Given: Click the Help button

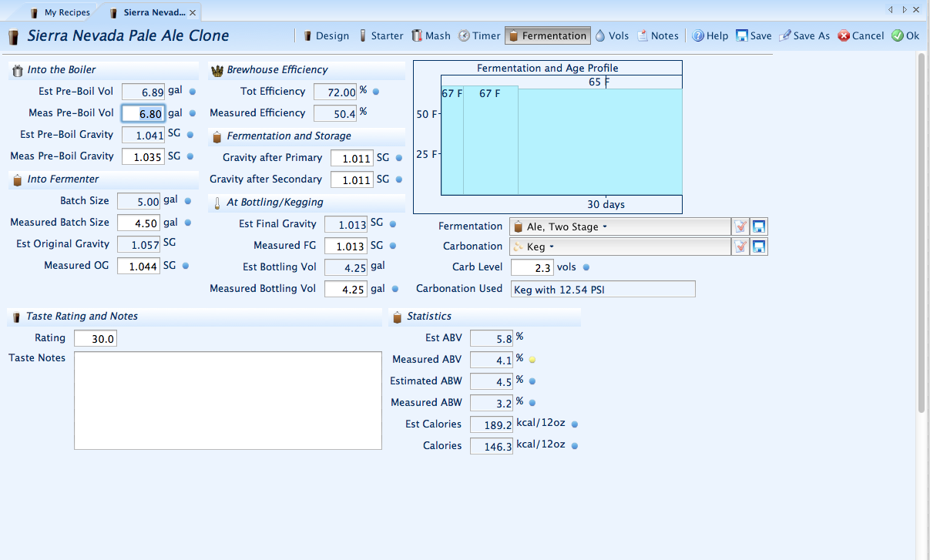Looking at the screenshot, I should [710, 35].
